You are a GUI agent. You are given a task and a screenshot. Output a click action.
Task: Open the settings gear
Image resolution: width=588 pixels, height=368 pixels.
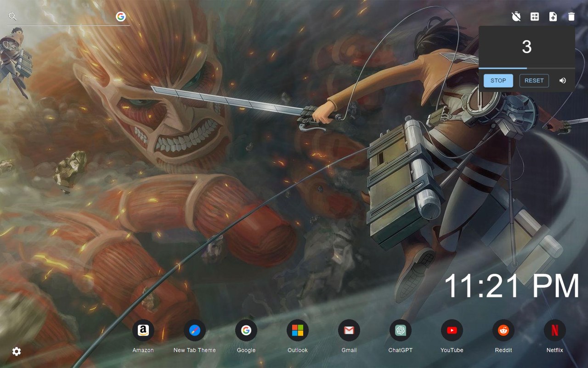click(x=17, y=351)
